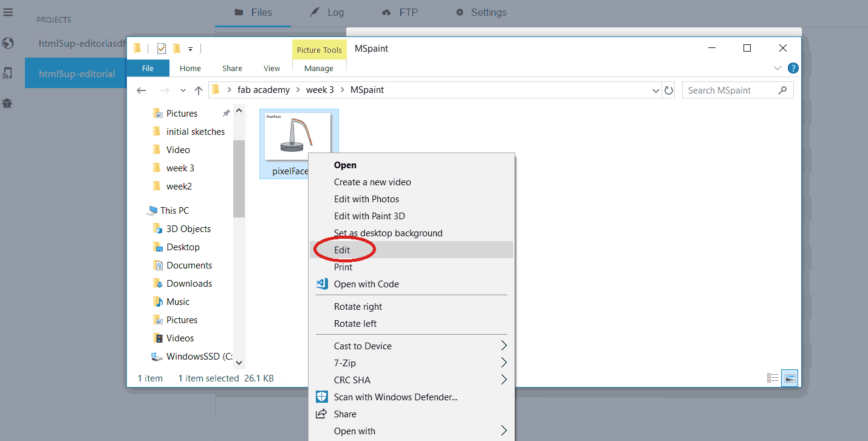Expand the recent locations dropdown arrow
This screenshot has height=441, width=868.
tap(183, 91)
